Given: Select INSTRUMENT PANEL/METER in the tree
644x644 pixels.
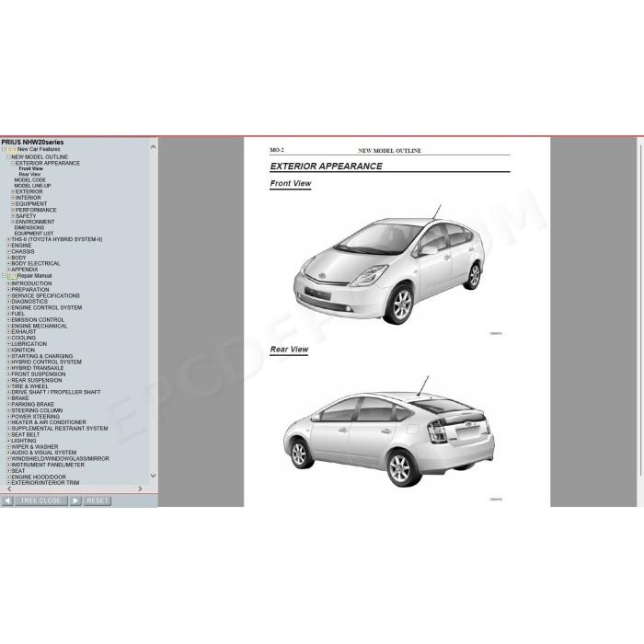Looking at the screenshot, I should coord(48,465).
